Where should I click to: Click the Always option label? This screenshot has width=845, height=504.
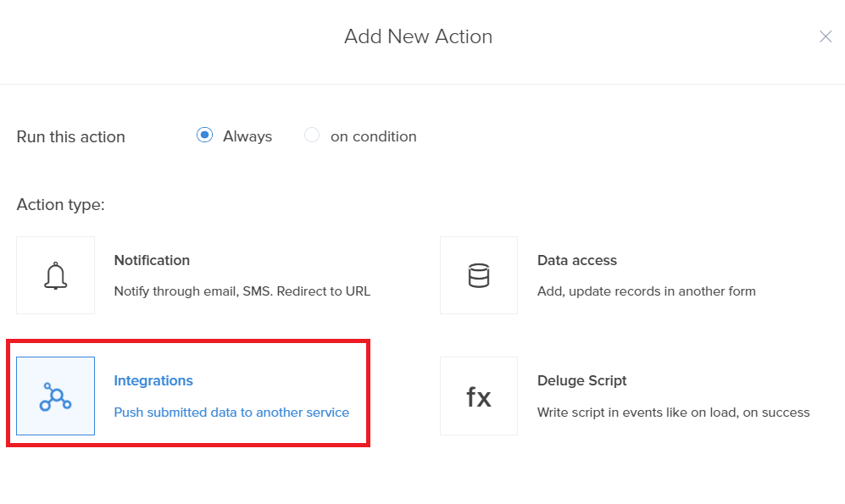(x=247, y=136)
